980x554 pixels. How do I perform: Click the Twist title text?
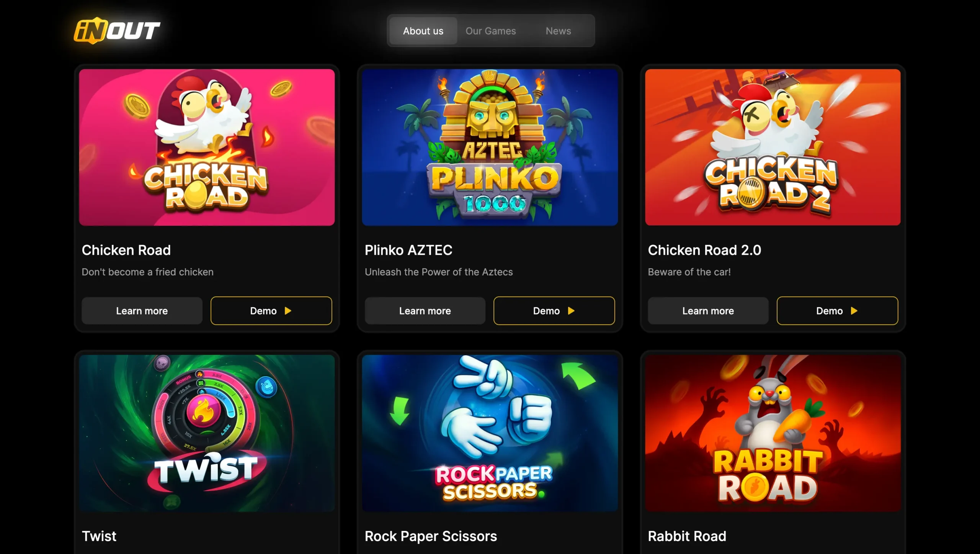click(x=99, y=536)
